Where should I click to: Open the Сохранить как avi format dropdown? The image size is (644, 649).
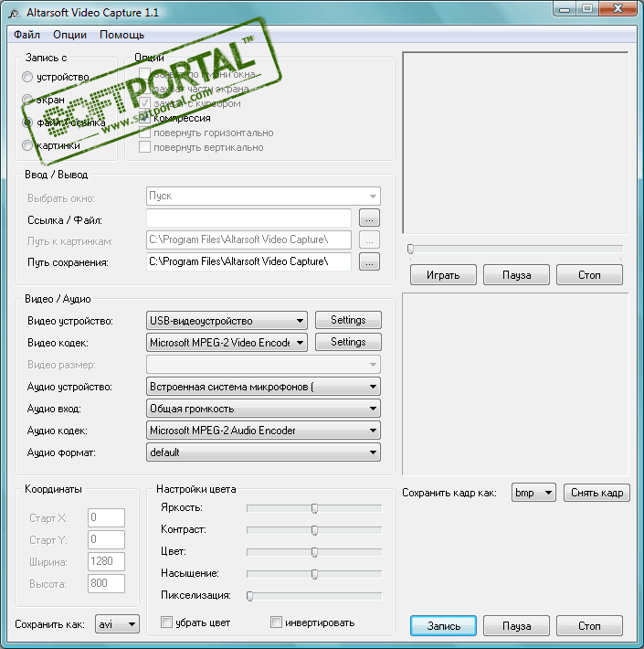click(117, 624)
